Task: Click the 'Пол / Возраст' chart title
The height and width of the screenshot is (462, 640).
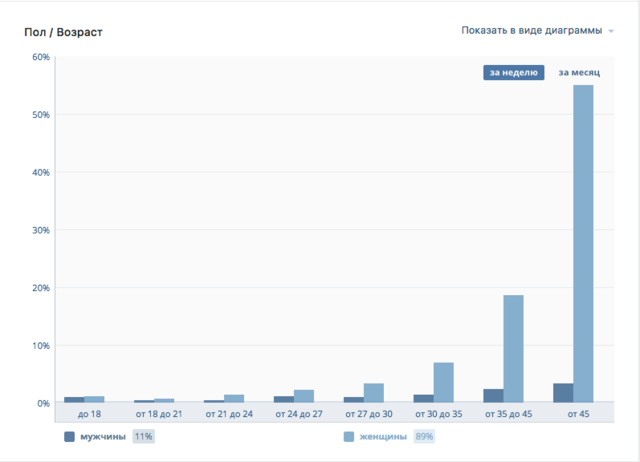Action: click(63, 32)
